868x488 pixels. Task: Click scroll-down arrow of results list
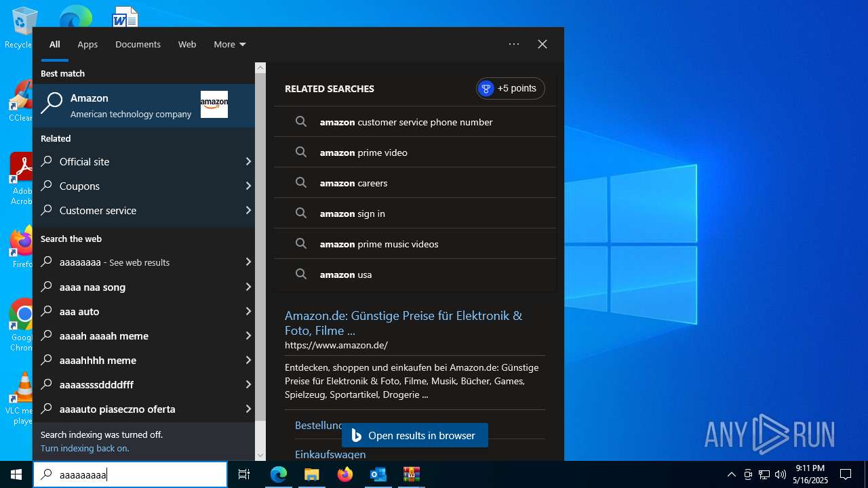pos(260,455)
